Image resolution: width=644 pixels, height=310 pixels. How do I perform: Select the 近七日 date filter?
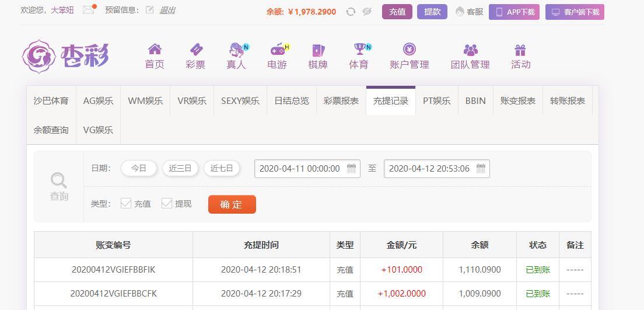coord(222,168)
